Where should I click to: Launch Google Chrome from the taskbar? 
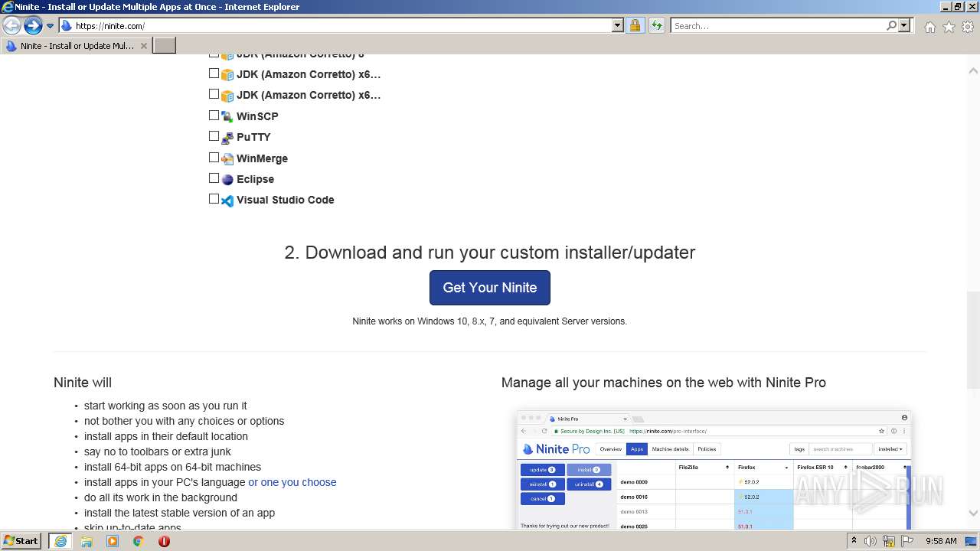point(139,541)
